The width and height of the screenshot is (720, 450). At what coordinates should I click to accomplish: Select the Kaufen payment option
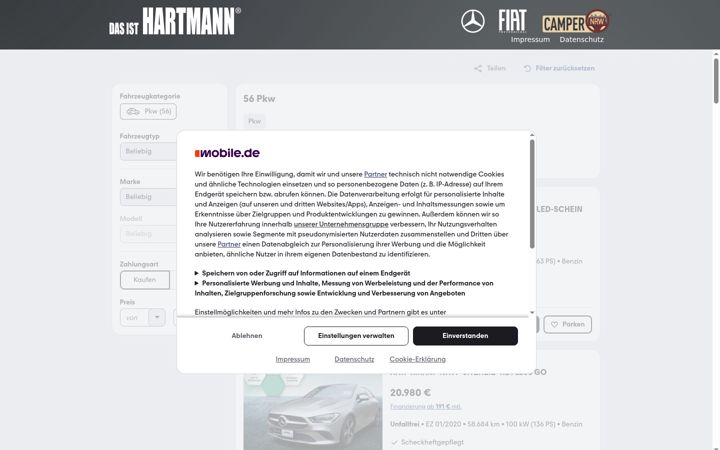tap(145, 280)
